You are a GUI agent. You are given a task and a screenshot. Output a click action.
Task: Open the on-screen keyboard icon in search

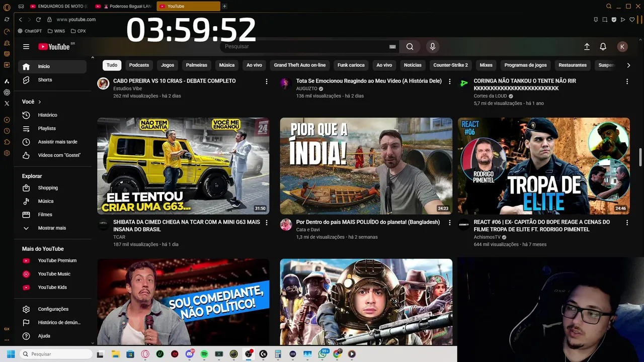[392, 47]
